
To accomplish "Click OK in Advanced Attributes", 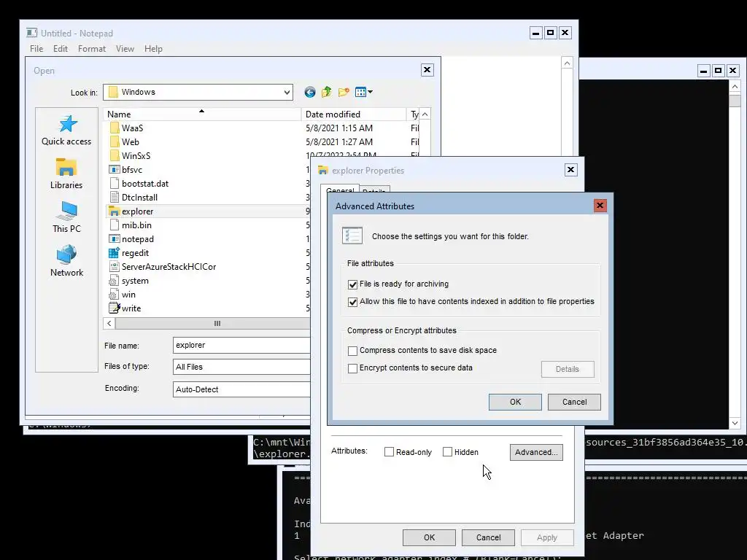I will coord(515,402).
